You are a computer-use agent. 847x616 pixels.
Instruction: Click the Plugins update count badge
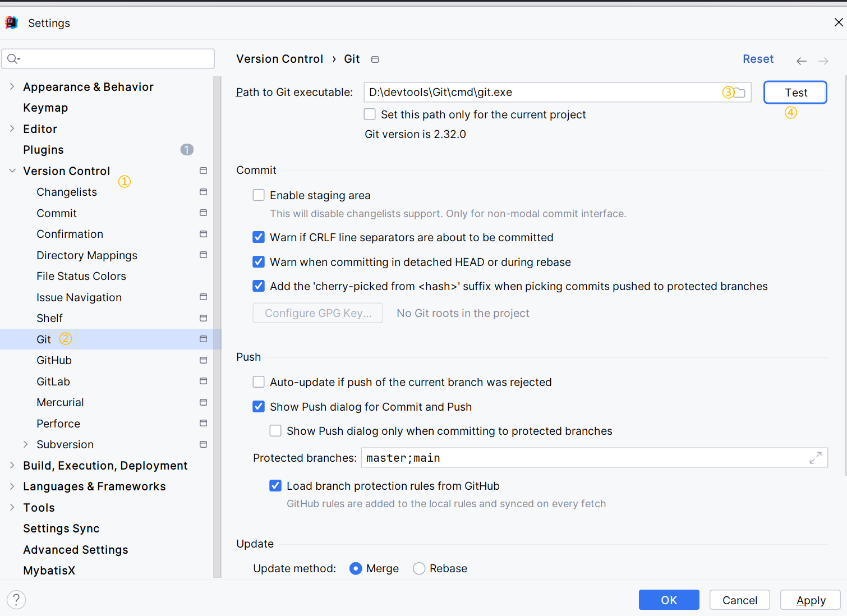coord(187,149)
